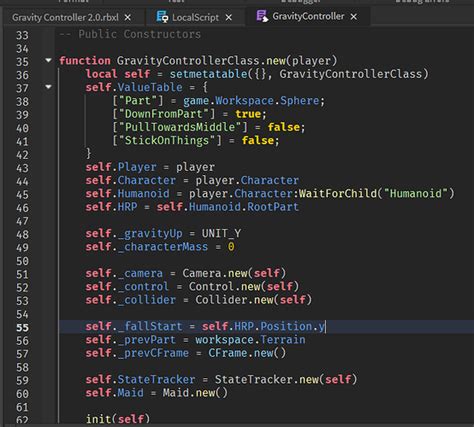Click "Control.new(self)" on line 52
Image resolution: width=474 pixels, height=427 pixels.
244,287
